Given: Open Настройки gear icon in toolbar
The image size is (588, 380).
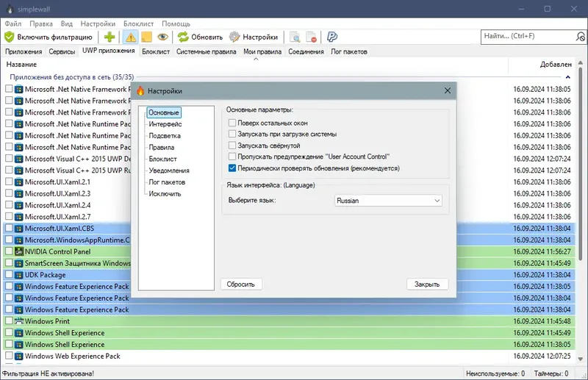Looking at the screenshot, I should [234, 37].
